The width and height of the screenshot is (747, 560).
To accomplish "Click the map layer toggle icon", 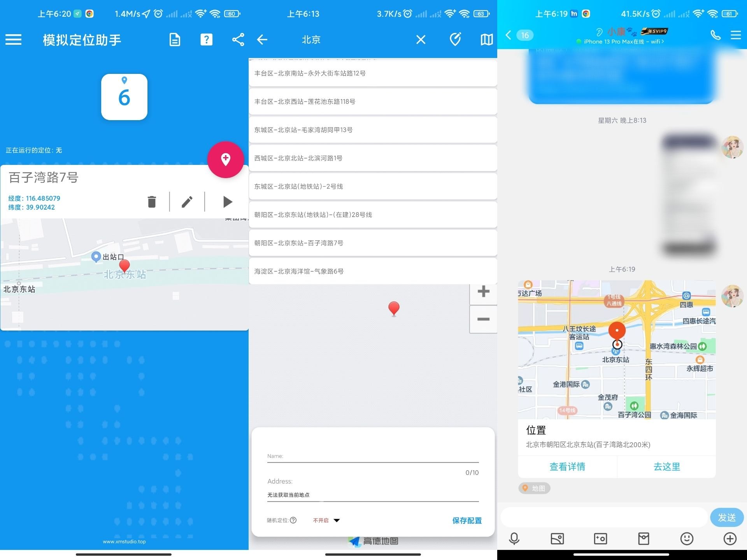I will (487, 39).
